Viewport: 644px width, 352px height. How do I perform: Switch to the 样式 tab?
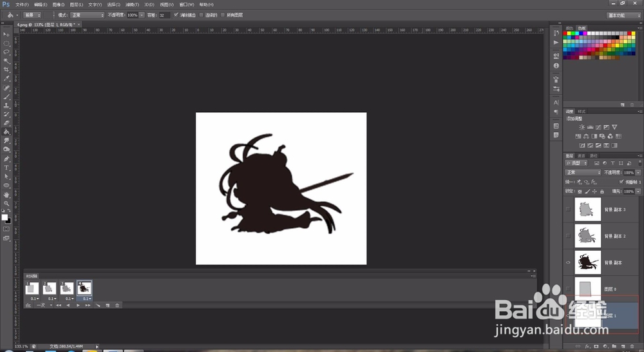pyautogui.click(x=582, y=112)
